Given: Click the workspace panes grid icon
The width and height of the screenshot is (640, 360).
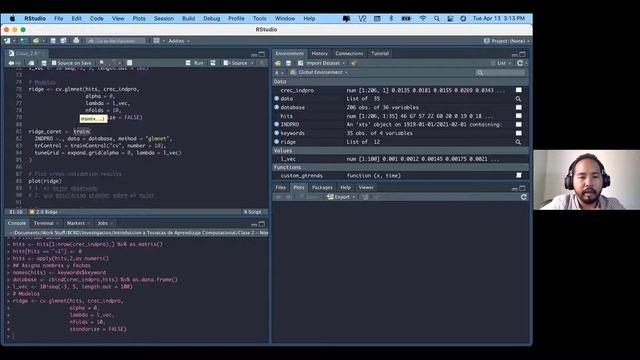Looking at the screenshot, I should [157, 41].
